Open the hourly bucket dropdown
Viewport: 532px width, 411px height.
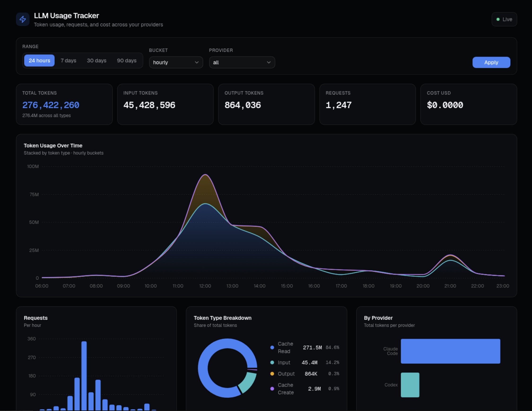[176, 62]
